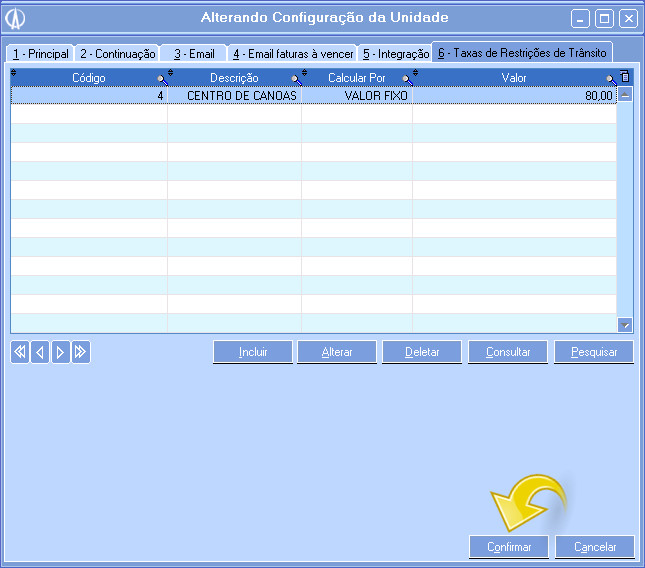Click grid scrollbar up arrow
645x568 pixels.
pyautogui.click(x=625, y=95)
